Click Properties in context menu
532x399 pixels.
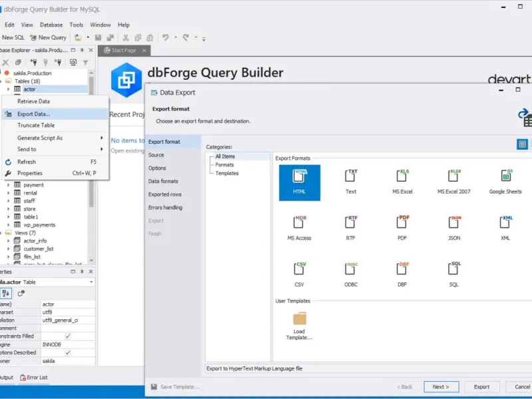pos(56,173)
